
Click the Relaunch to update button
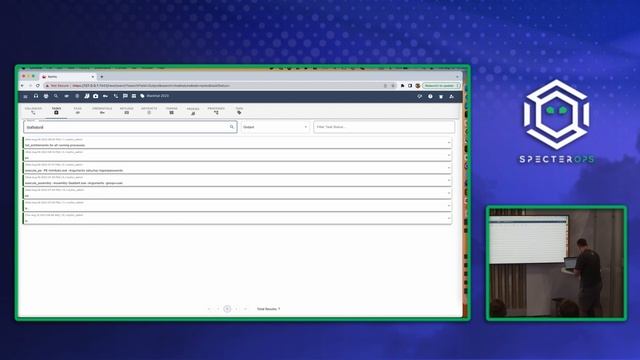click(x=441, y=86)
